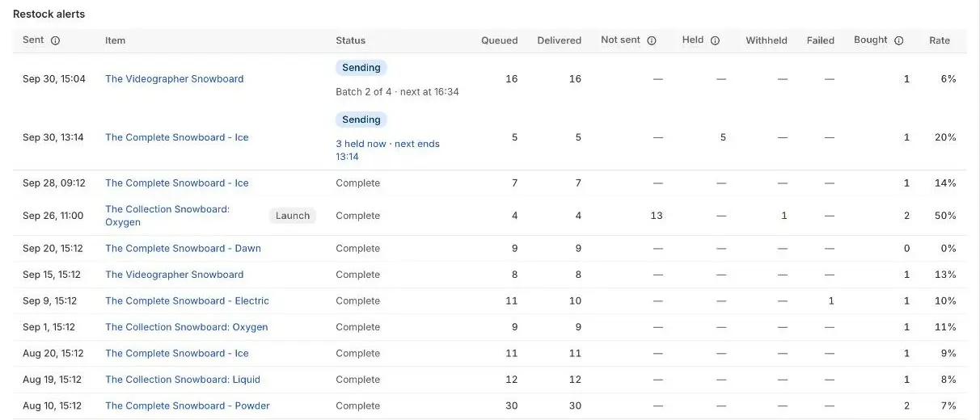Click the Delivered column header
The width and height of the screenshot is (980, 420).
(x=560, y=40)
